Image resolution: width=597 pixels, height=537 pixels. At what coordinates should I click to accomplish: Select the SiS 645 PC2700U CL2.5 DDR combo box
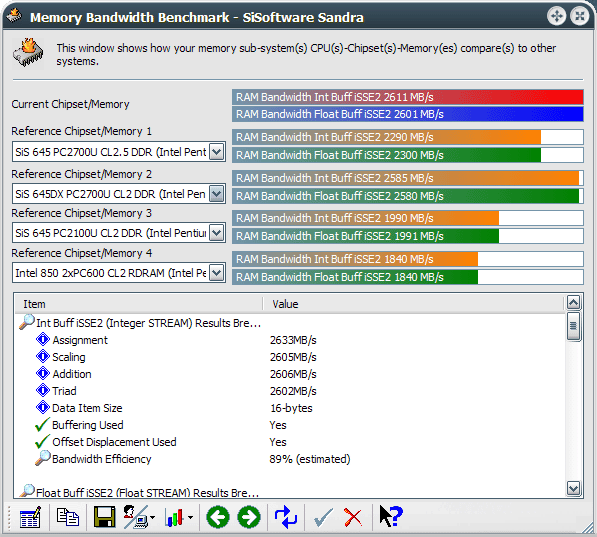coord(119,152)
